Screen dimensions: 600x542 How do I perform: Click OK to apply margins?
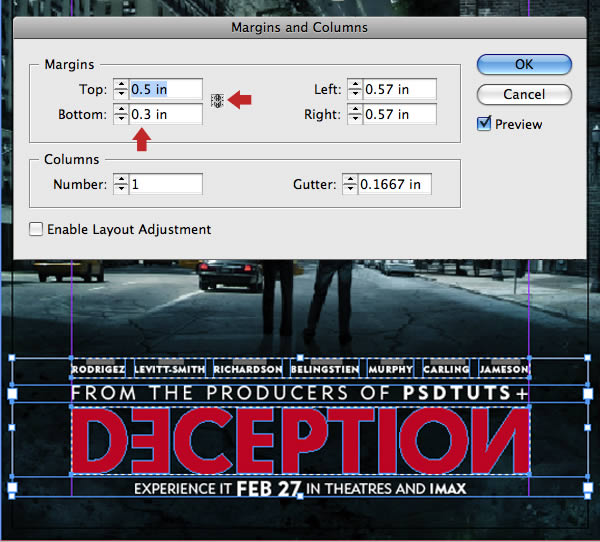pyautogui.click(x=524, y=64)
